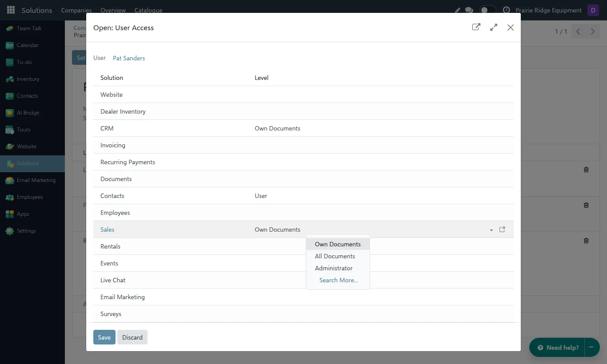
Task: Click the pencil edit icon in top bar
Action: tap(458, 10)
